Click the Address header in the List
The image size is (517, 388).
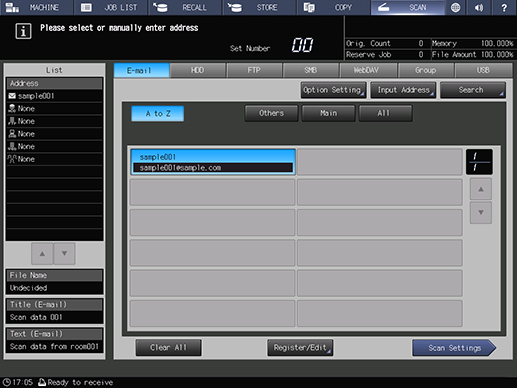click(54, 83)
